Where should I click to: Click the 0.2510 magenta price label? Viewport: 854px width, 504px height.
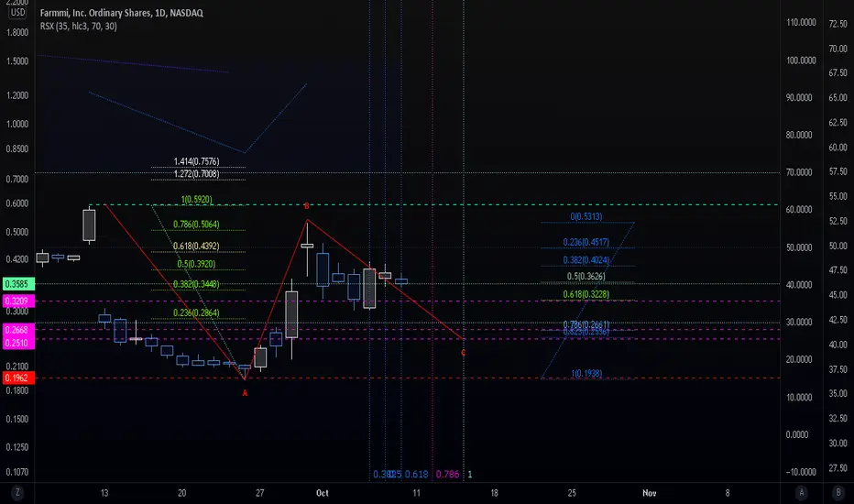click(18, 343)
